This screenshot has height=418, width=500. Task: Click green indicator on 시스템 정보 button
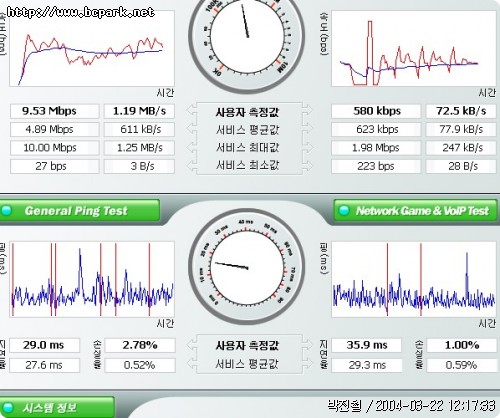tap(7, 407)
